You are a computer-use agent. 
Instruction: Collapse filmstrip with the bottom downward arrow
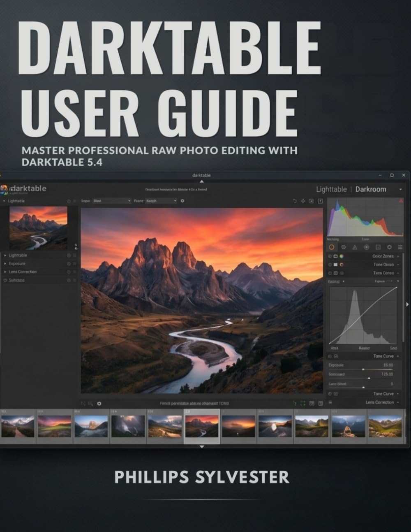201,446
